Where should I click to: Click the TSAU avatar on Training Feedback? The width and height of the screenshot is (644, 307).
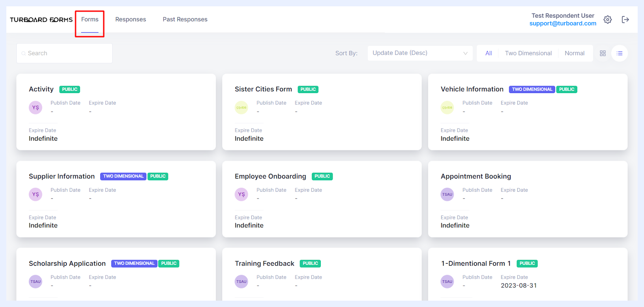pyautogui.click(x=241, y=281)
